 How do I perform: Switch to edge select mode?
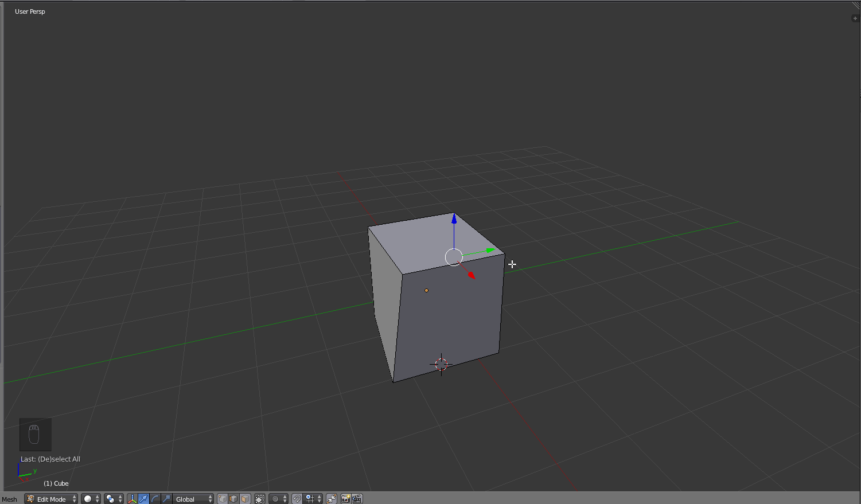pyautogui.click(x=233, y=499)
